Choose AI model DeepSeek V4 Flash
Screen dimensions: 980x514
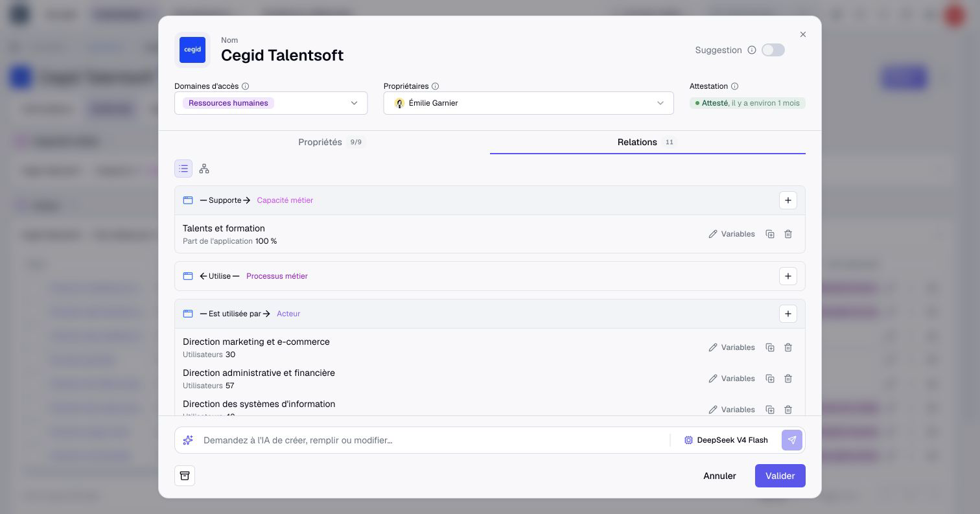(x=726, y=440)
